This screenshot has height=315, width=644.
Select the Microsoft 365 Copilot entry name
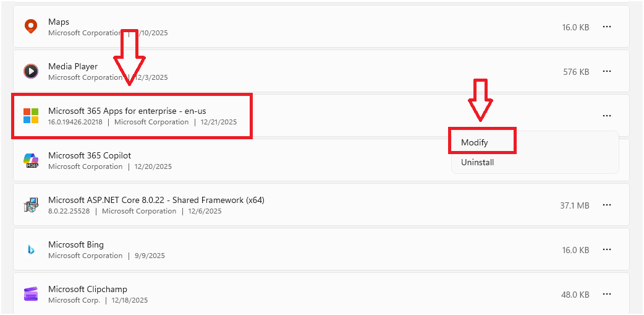(90, 155)
